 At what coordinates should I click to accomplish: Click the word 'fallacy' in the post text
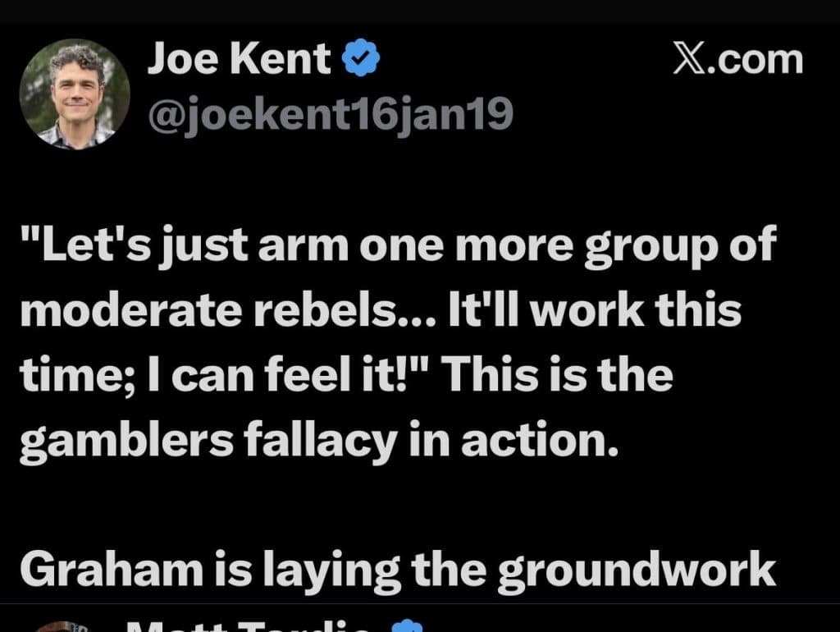pos(321,441)
